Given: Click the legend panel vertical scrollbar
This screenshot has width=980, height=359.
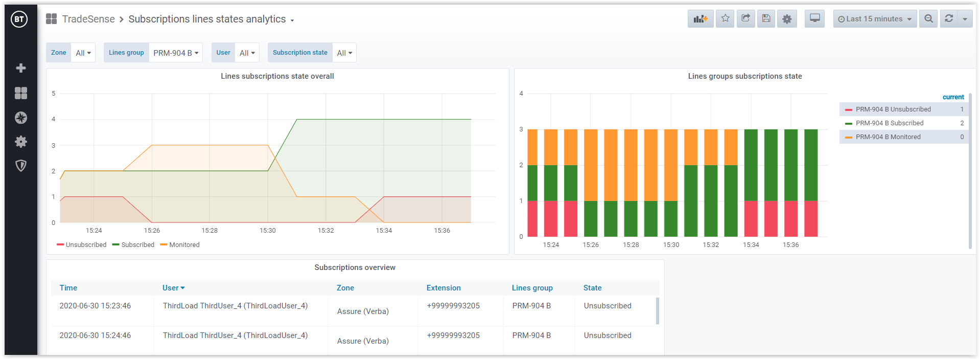Looking at the screenshot, I should [970, 171].
